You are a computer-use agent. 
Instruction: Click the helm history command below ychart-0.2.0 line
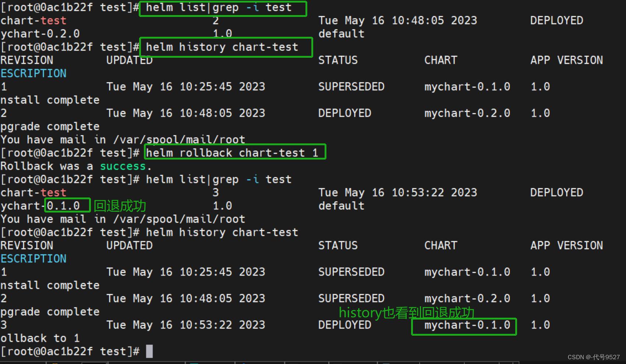222,47
